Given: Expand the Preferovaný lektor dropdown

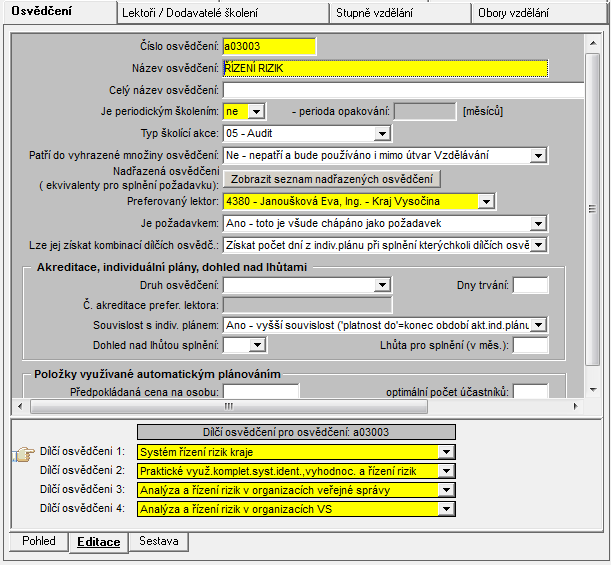Looking at the screenshot, I should 486,201.
